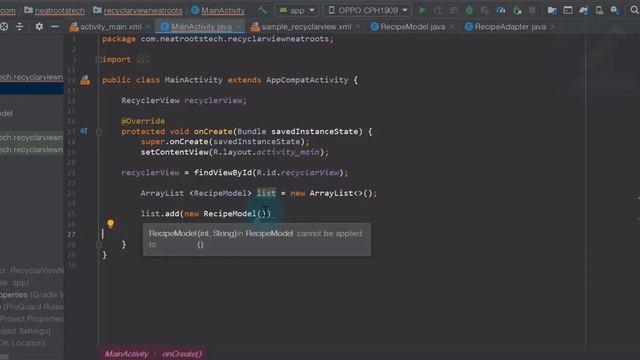Select the highlighted row in Project tree
The image size is (640, 360).
coord(32,89)
